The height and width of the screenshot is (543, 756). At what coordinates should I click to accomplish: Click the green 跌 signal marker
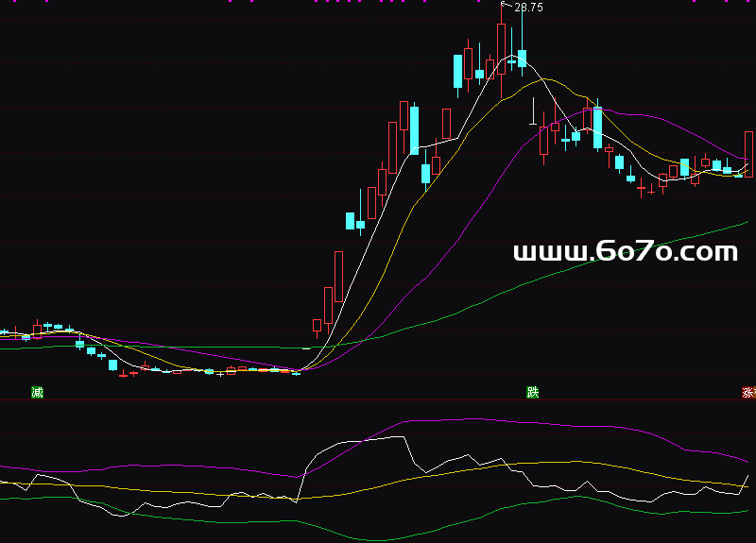pyautogui.click(x=534, y=392)
